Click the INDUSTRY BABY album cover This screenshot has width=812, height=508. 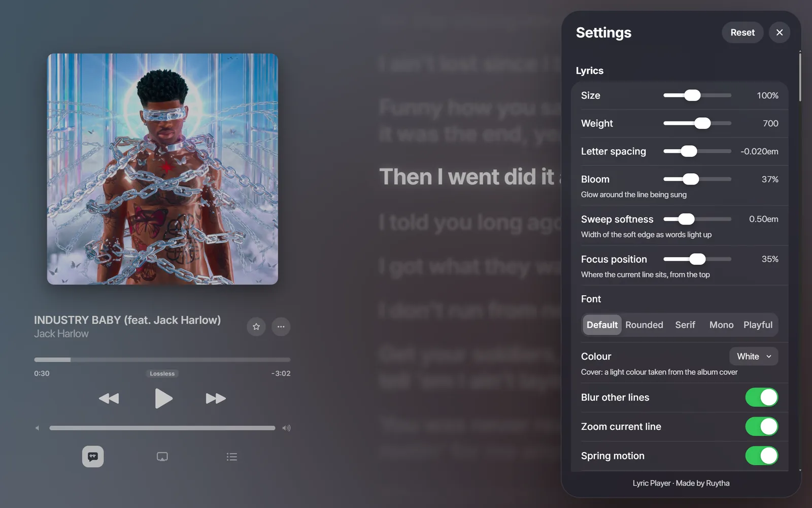point(162,169)
